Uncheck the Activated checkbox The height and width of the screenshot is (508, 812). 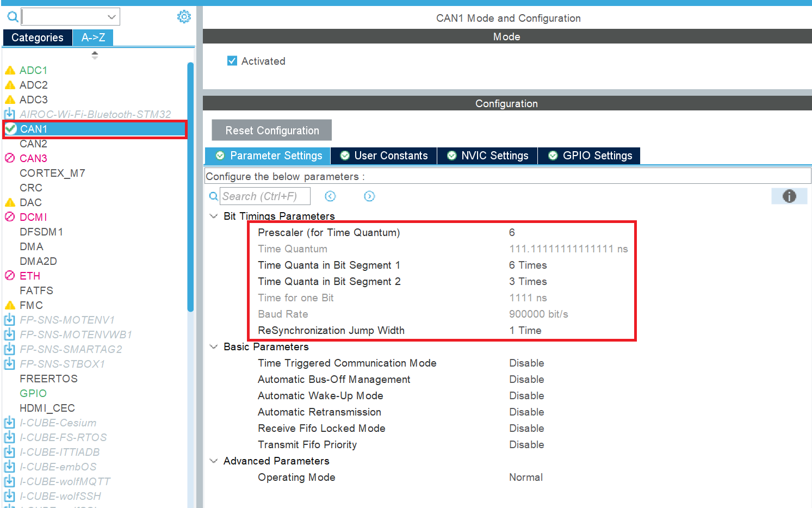(x=232, y=61)
